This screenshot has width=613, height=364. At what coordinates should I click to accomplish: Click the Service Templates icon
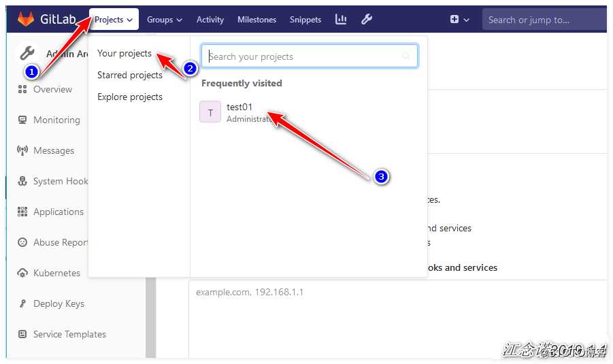[22, 334]
